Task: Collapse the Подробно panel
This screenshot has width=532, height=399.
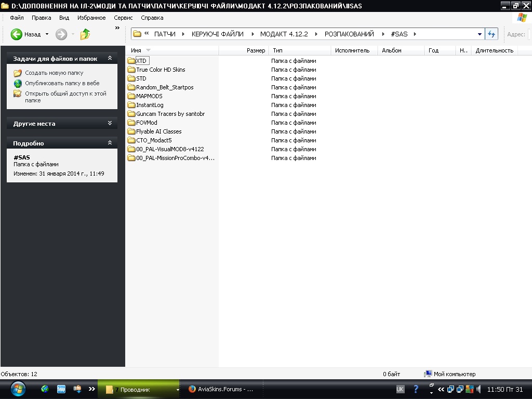Action: [110, 142]
